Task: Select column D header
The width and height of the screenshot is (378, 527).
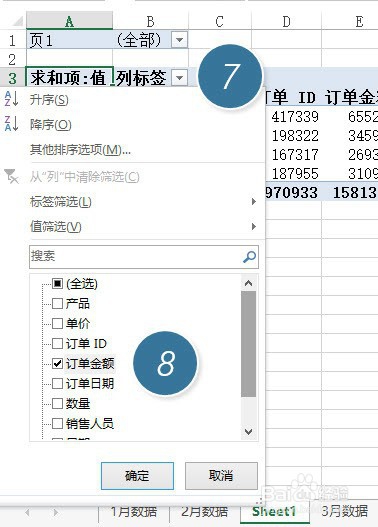Action: point(286,21)
